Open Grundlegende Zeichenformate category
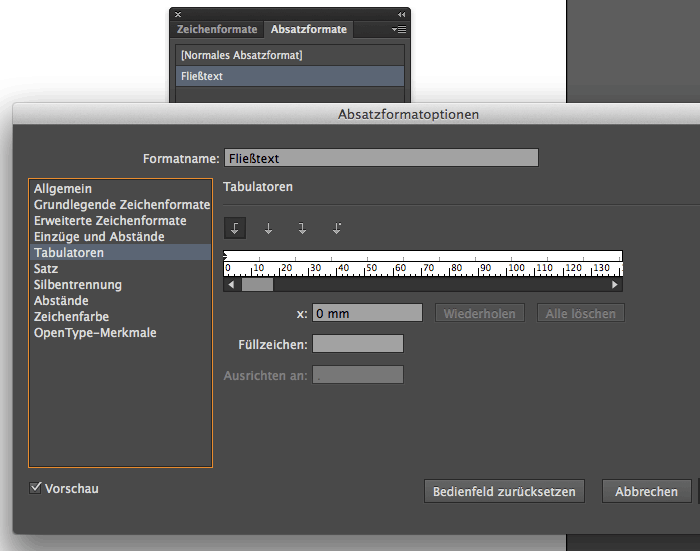Screen dimensions: 700x551 coord(120,205)
